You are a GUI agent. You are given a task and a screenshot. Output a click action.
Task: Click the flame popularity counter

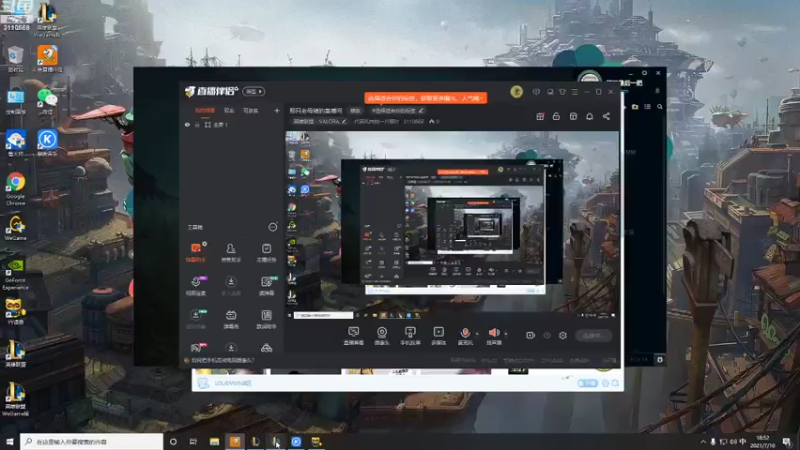point(434,121)
